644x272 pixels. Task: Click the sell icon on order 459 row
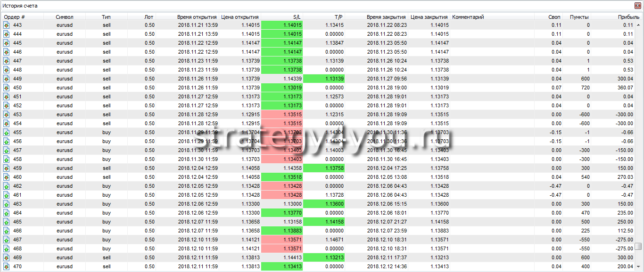click(x=7, y=168)
